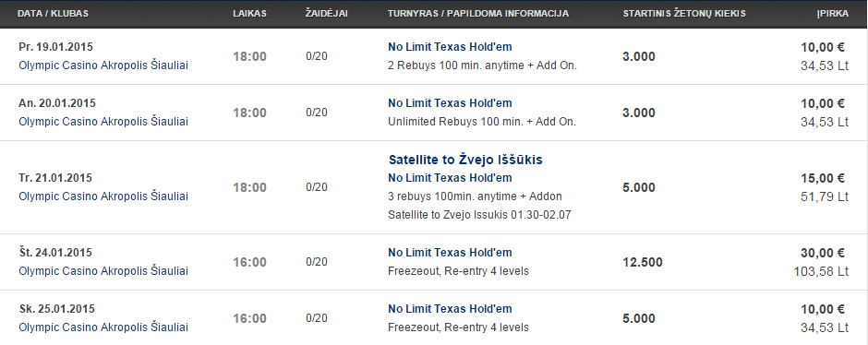Click Olympic Casino Akropolis Šiauliai under An. 20.01.2015
Screen dimensions: 868x345
click(x=103, y=122)
